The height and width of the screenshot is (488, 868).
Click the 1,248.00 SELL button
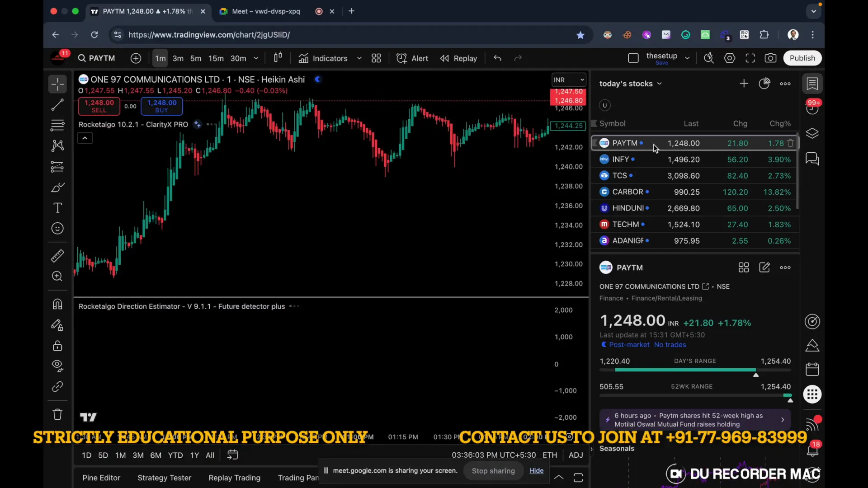click(99, 106)
